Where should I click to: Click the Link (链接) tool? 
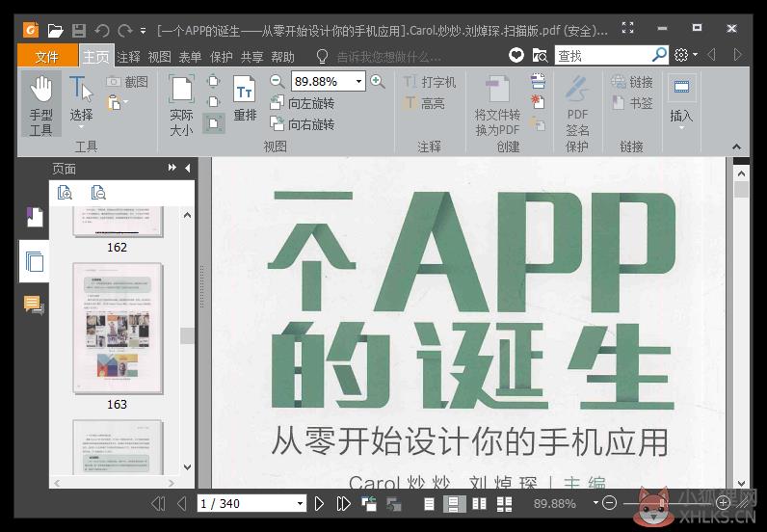(x=632, y=82)
